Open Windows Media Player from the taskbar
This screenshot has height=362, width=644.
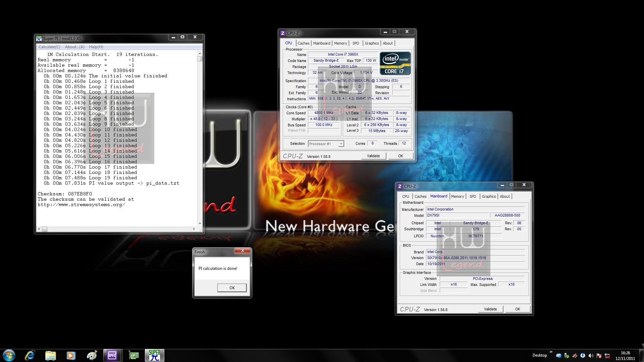coord(71,355)
